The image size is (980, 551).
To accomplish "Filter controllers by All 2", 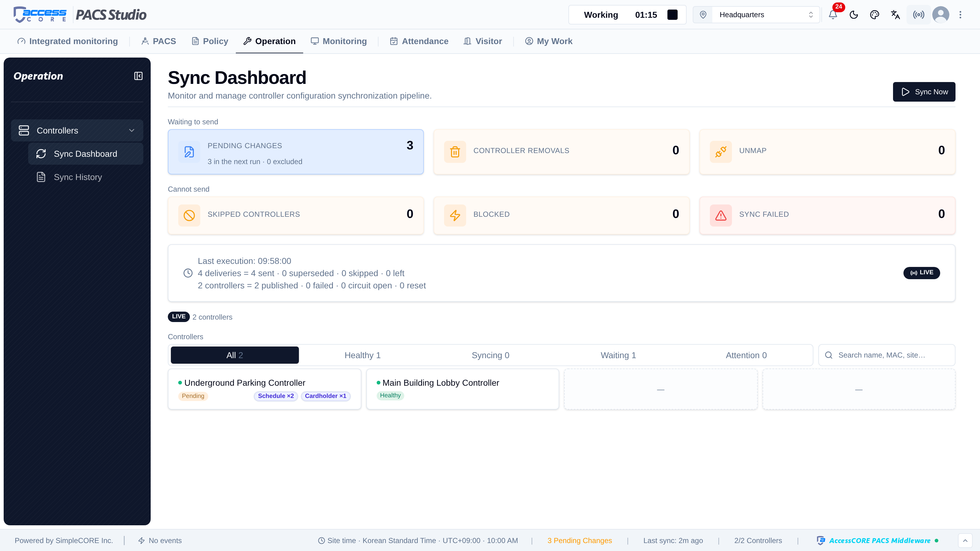I will click(x=235, y=355).
